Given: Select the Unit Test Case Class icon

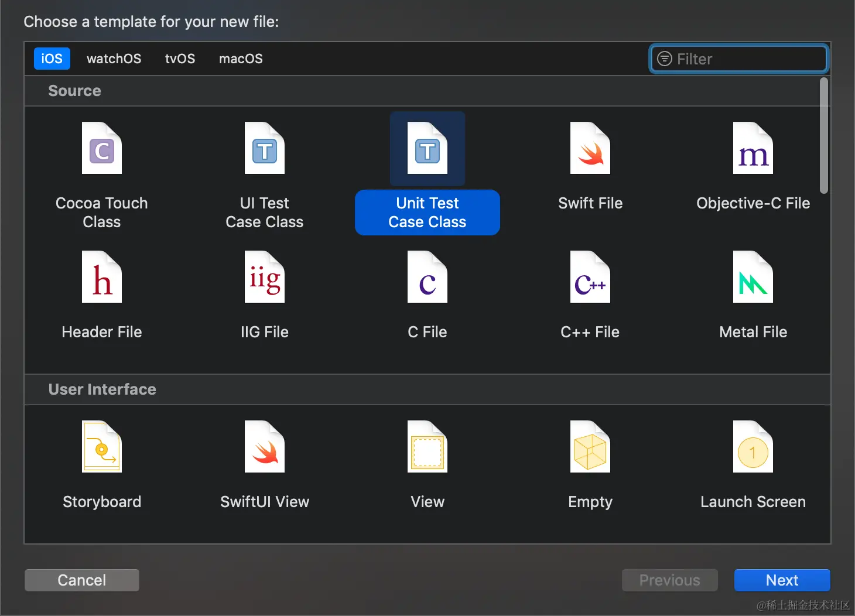Looking at the screenshot, I should 427,148.
